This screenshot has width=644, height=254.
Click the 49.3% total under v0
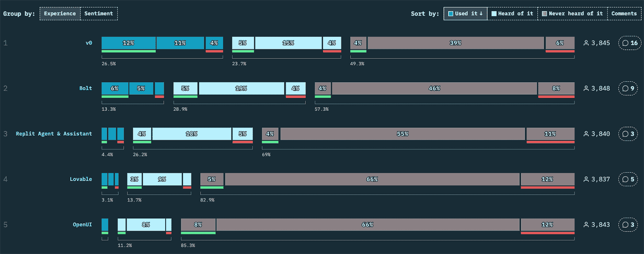[x=357, y=63]
